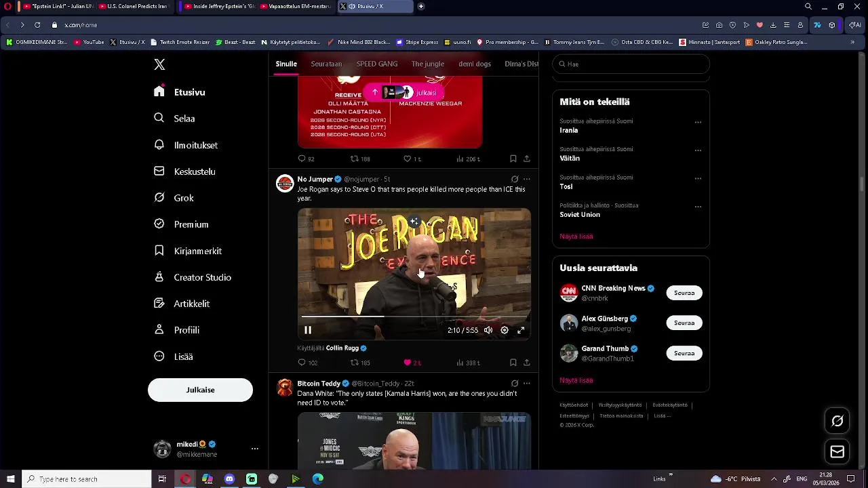The image size is (868, 488).
Task: Mute the Joe Rogan video volume
Action: tap(488, 330)
